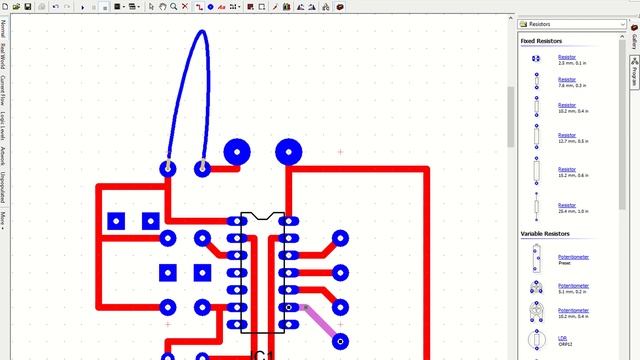Image resolution: width=640 pixels, height=360 pixels.
Task: Select the IC1 chip outline
Action: 263,273
